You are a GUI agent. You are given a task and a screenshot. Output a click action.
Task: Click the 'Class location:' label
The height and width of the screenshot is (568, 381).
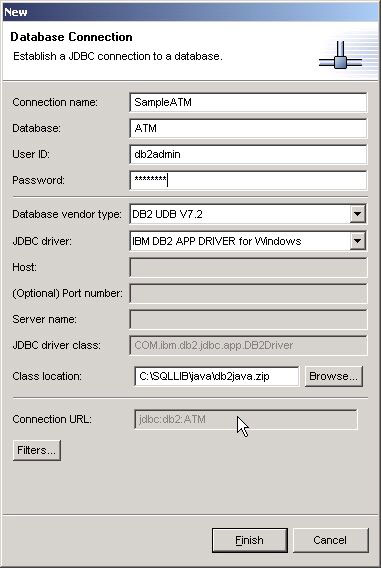click(x=47, y=376)
